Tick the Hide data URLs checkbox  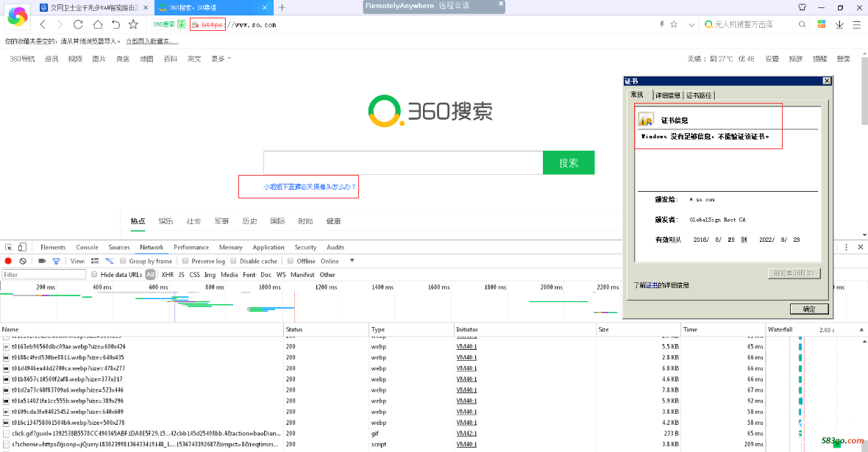click(94, 274)
